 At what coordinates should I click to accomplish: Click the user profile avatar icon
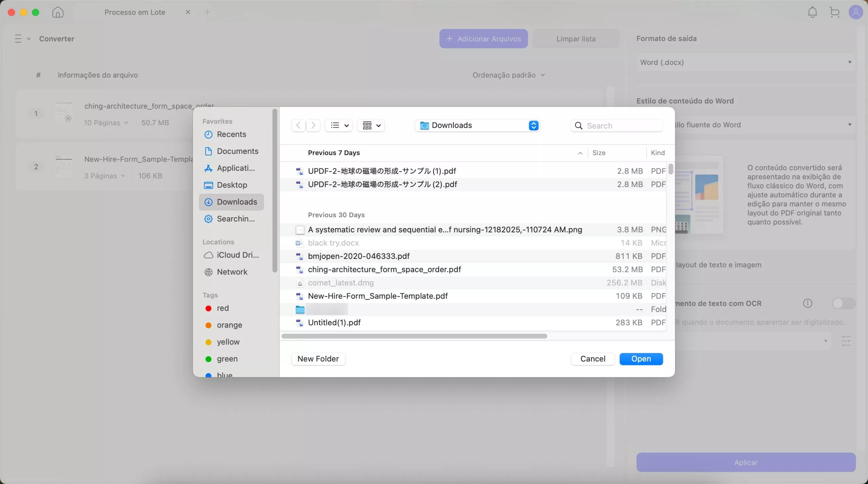[x=855, y=13]
